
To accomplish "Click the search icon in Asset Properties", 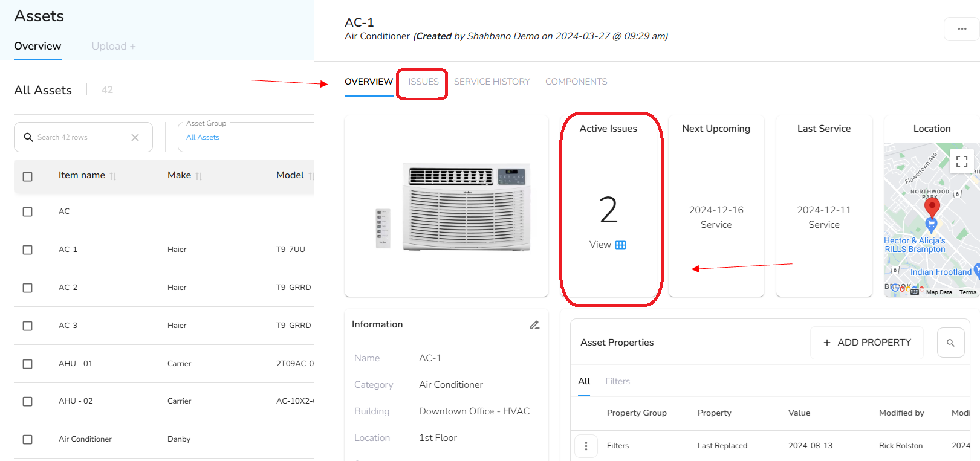I will click(950, 343).
